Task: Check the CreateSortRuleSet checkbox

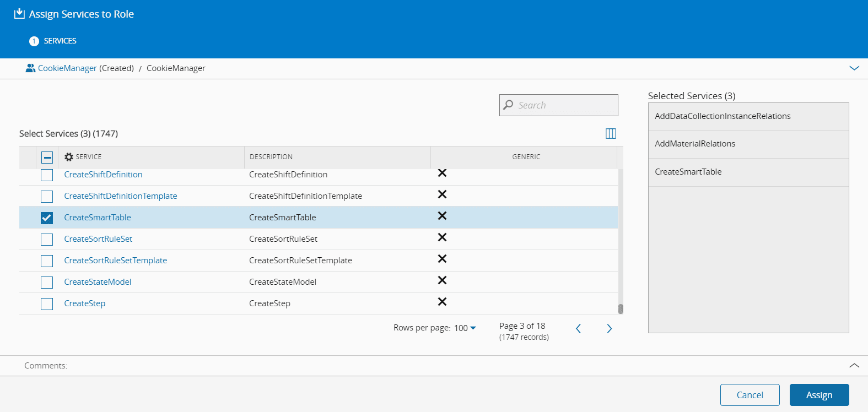Action: tap(47, 240)
